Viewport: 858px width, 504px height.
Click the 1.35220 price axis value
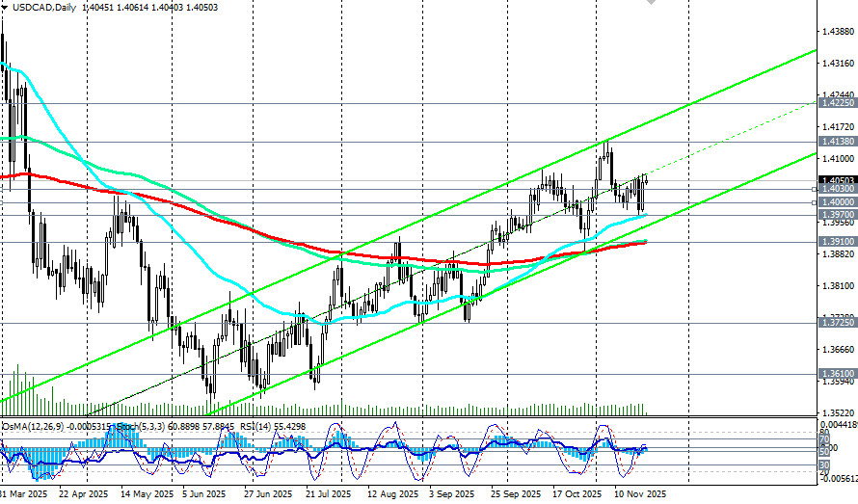(838, 412)
